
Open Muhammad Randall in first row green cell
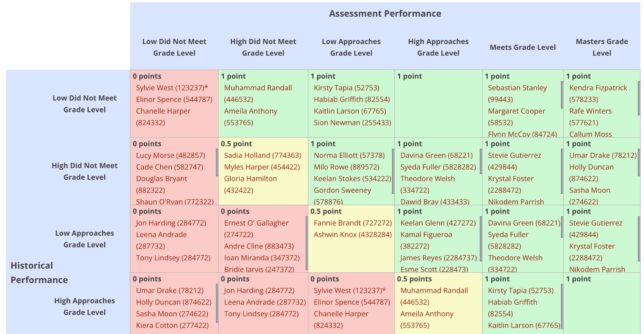tap(258, 94)
